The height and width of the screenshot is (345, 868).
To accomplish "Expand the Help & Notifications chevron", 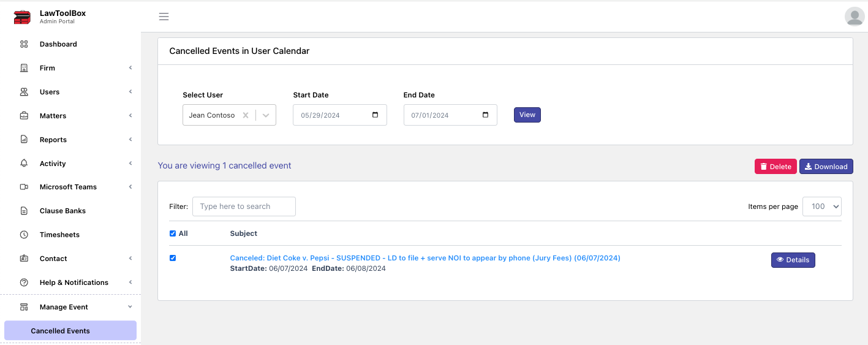I will 130,282.
